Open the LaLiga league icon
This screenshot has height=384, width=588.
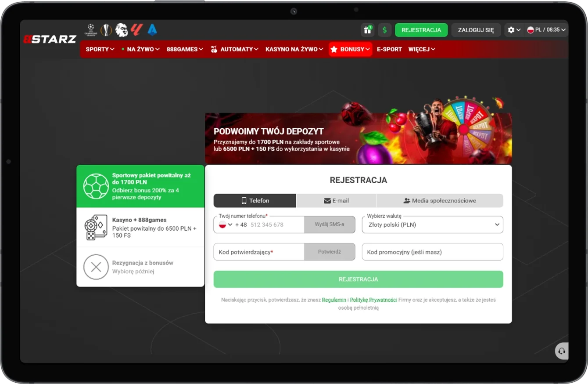click(137, 30)
